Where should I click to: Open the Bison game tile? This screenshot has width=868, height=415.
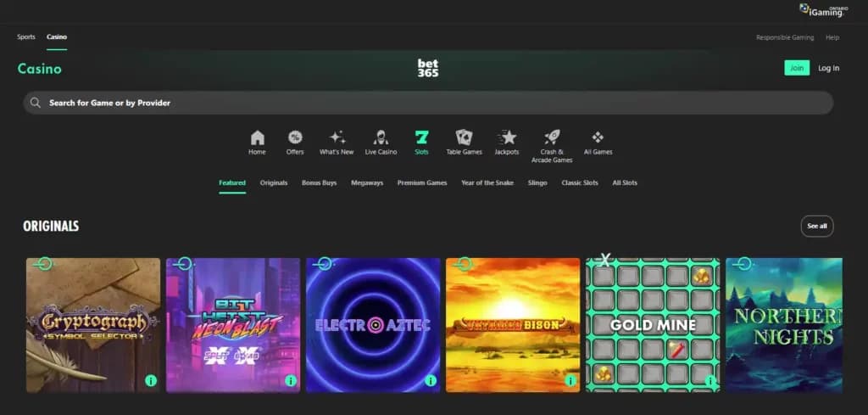513,325
